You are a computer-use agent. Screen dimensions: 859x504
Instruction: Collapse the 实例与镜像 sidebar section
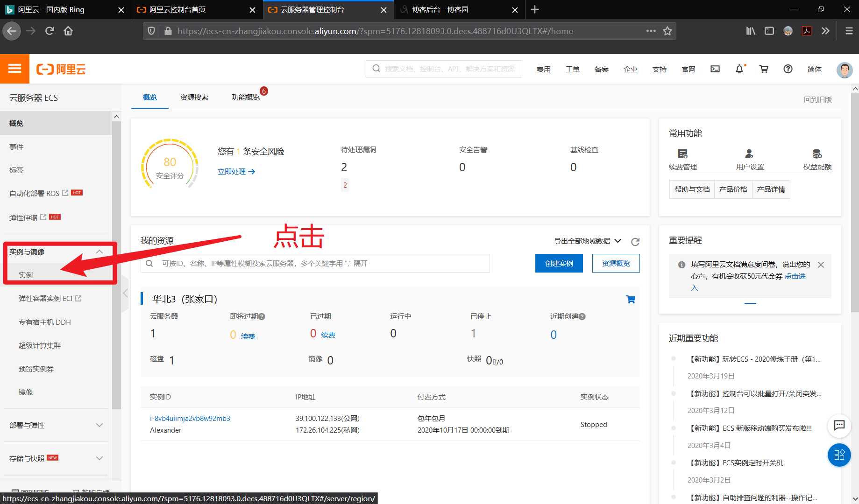click(99, 252)
